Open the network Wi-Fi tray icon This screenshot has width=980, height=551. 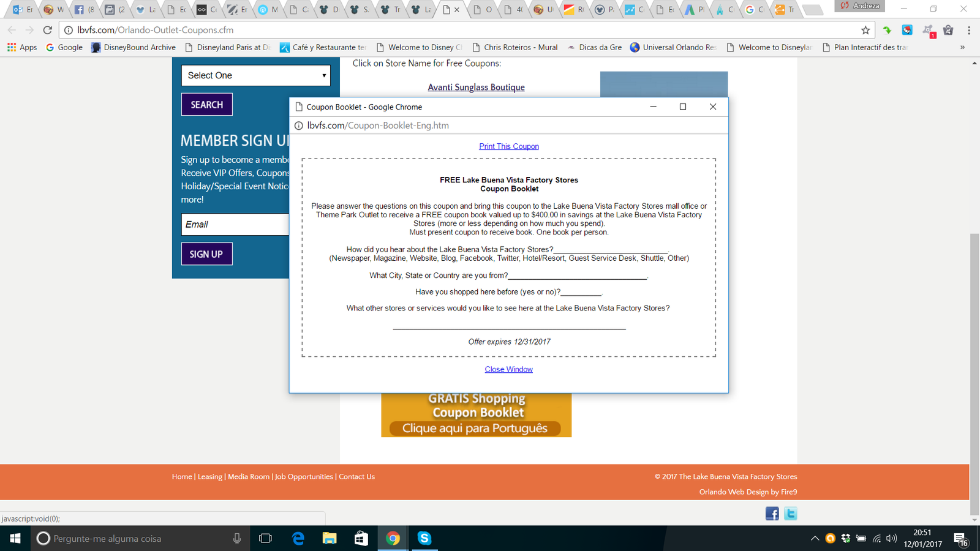(876, 538)
